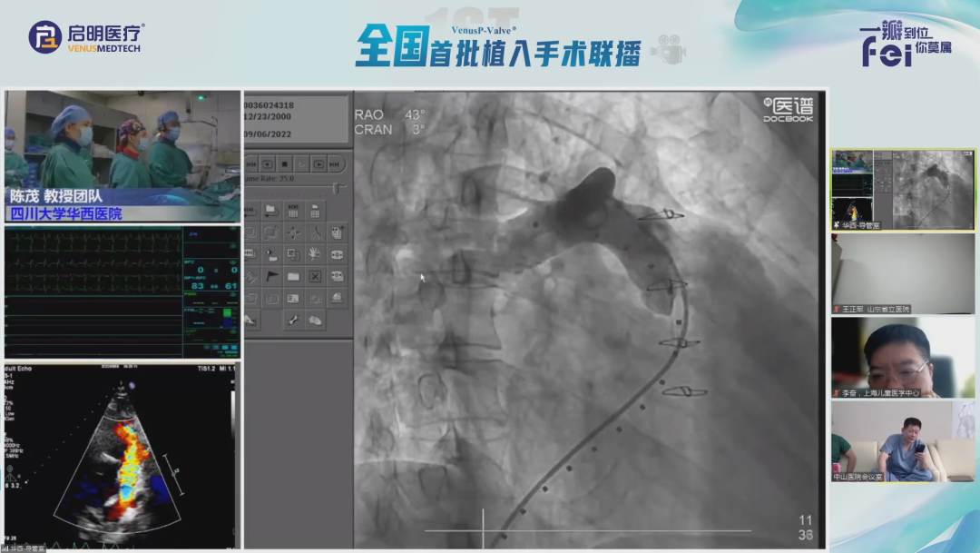Select the hand pan tool icon
Viewport: 980px width, 553px height.
315,253
